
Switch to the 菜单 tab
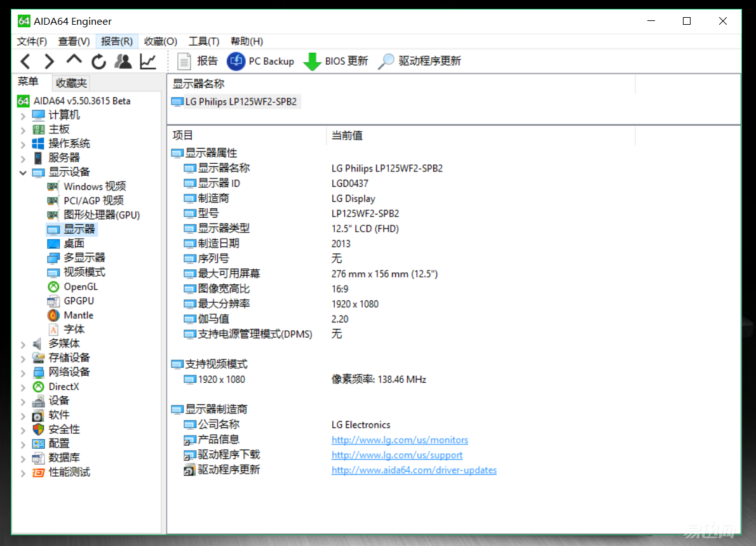pyautogui.click(x=28, y=82)
